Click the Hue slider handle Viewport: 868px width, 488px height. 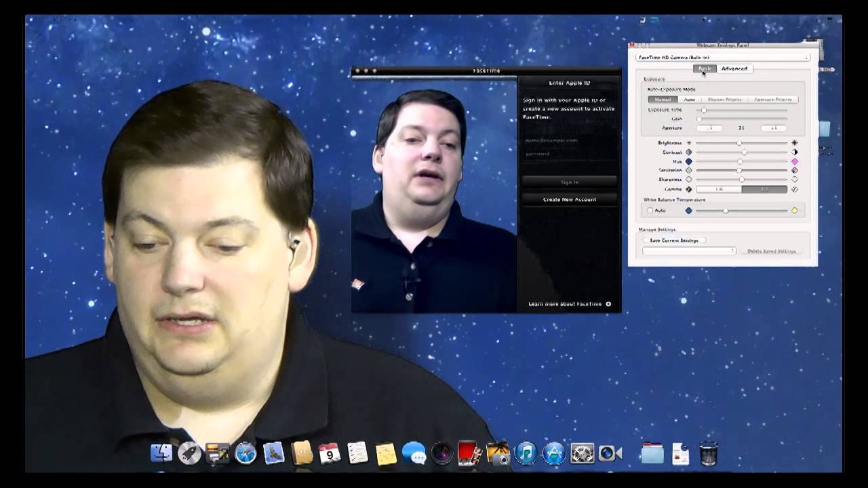[740, 161]
